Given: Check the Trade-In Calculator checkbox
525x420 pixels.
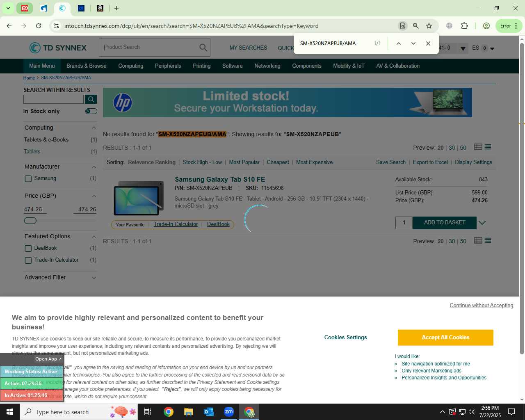Looking at the screenshot, I should pyautogui.click(x=28, y=260).
